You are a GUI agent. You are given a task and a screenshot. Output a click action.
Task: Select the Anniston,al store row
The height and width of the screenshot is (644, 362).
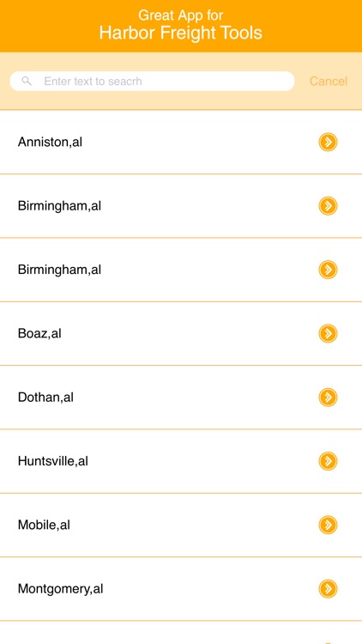click(181, 142)
